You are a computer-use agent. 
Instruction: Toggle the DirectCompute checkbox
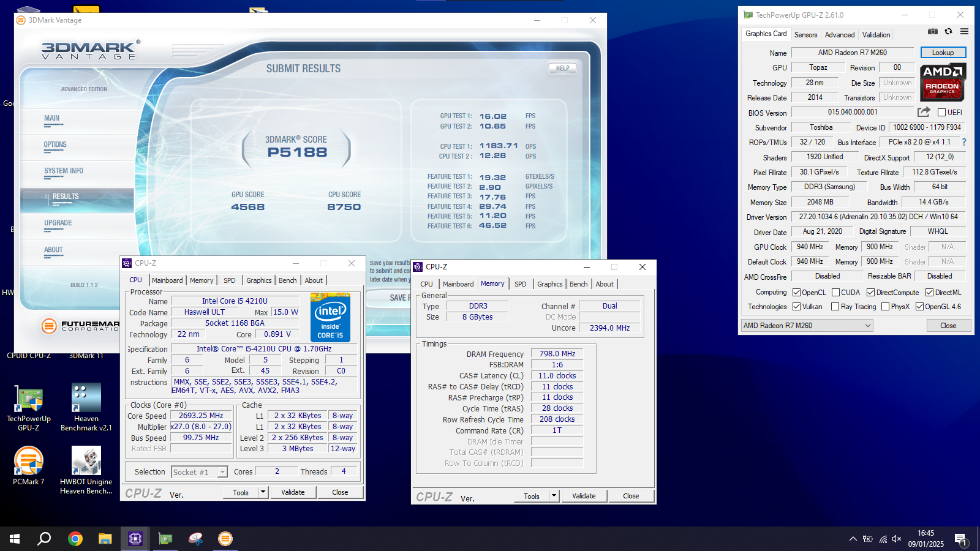tap(870, 293)
